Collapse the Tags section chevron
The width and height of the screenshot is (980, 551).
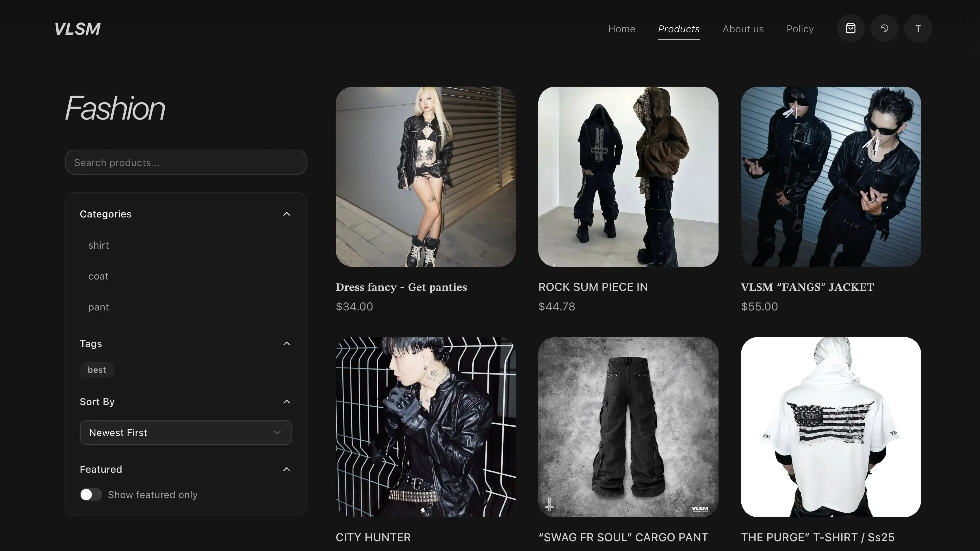(x=287, y=344)
